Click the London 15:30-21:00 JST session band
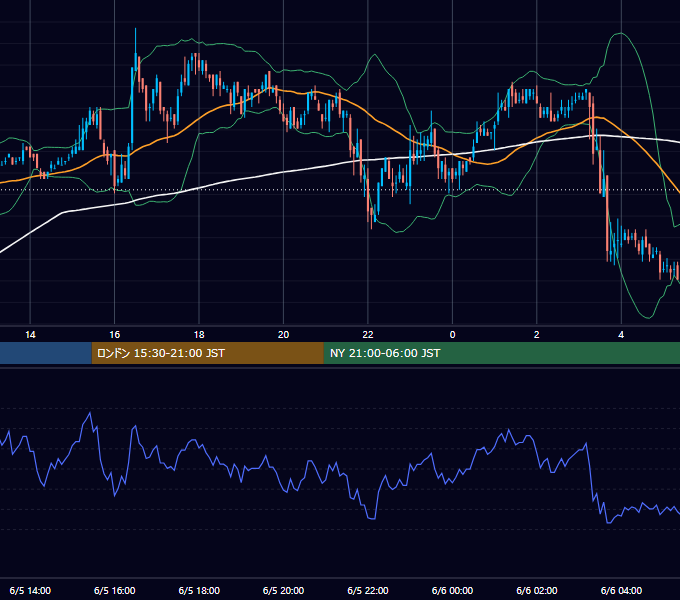 (207, 353)
